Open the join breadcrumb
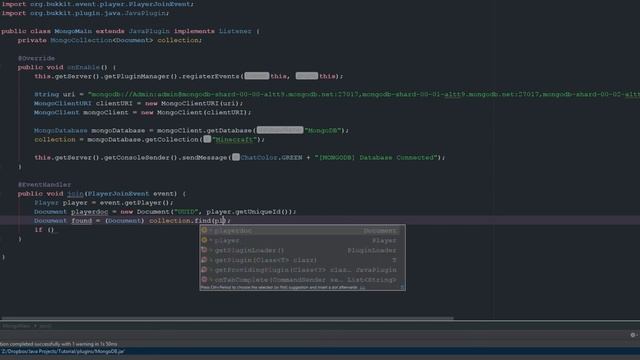 click(45, 326)
